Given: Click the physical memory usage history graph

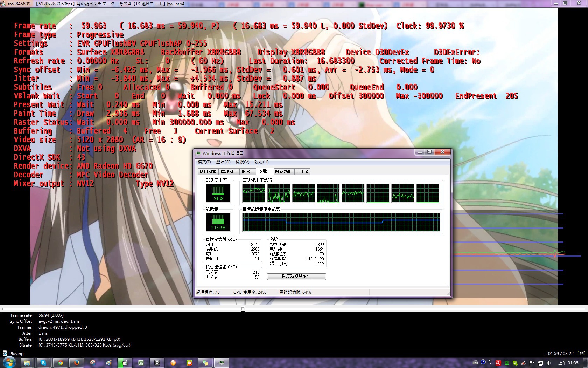Looking at the screenshot, I should [341, 222].
